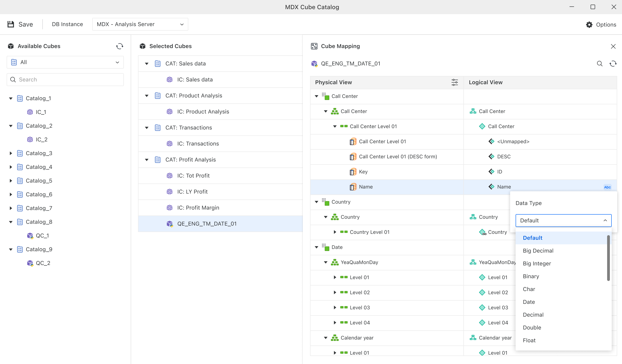Viewport: 622px width, 364px height.
Task: Close the Cube Mapping panel
Action: [x=613, y=46]
